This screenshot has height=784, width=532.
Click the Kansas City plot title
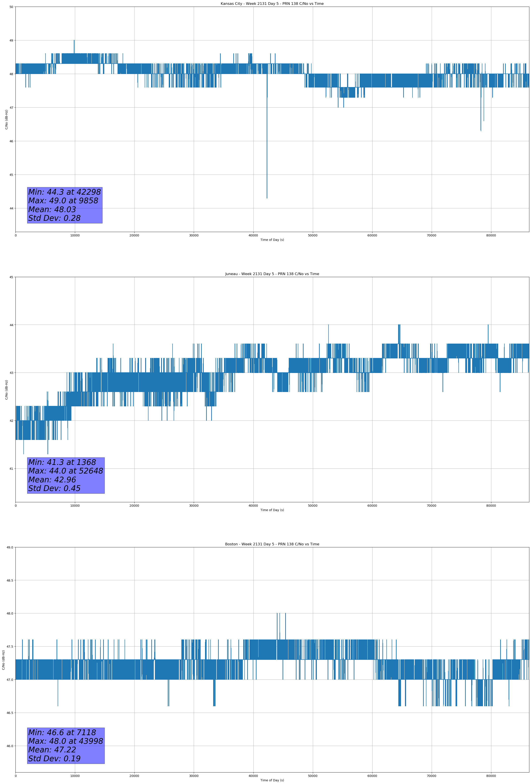tap(272, 4)
